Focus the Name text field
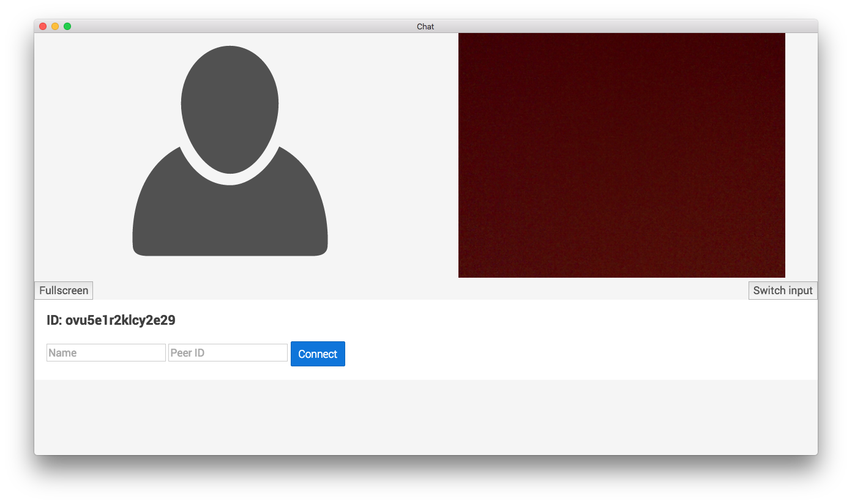 (106, 353)
